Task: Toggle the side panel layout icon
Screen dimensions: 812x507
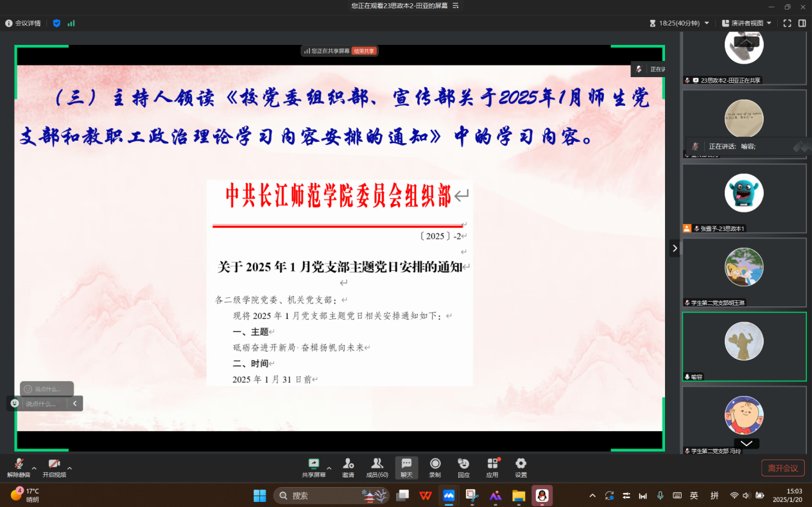Action: (x=802, y=23)
